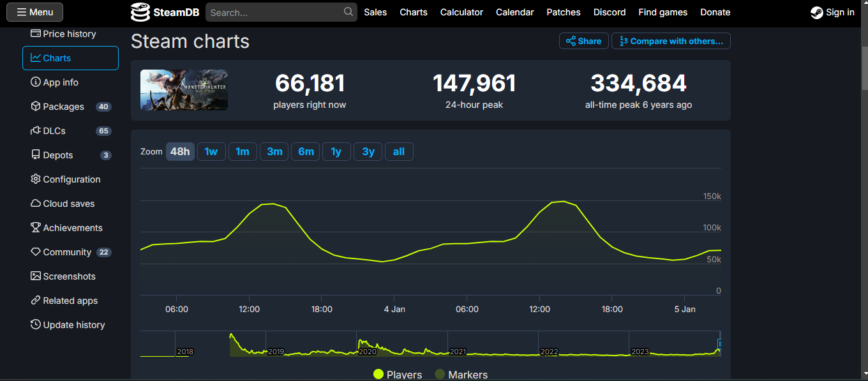
Task: Open the Update history sidebar item
Action: point(73,325)
